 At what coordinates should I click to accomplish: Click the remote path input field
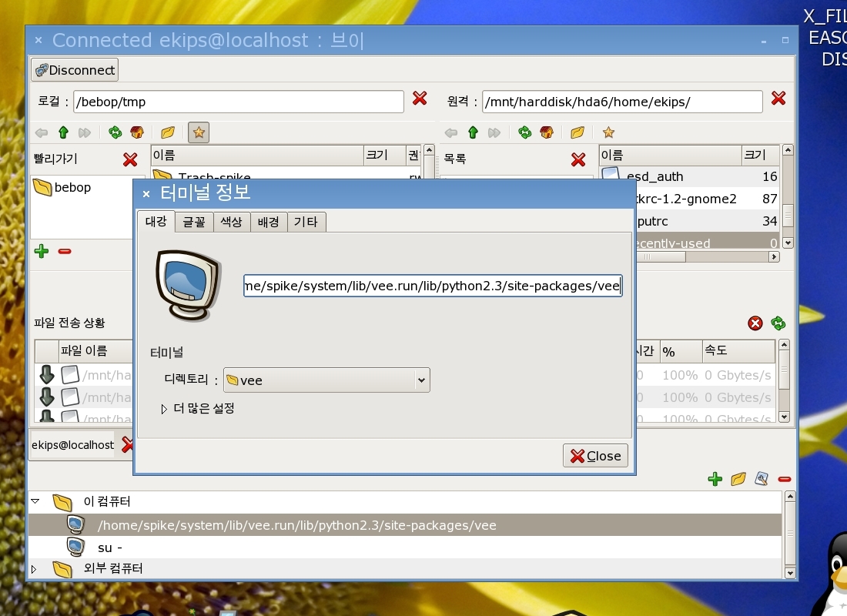pos(622,102)
